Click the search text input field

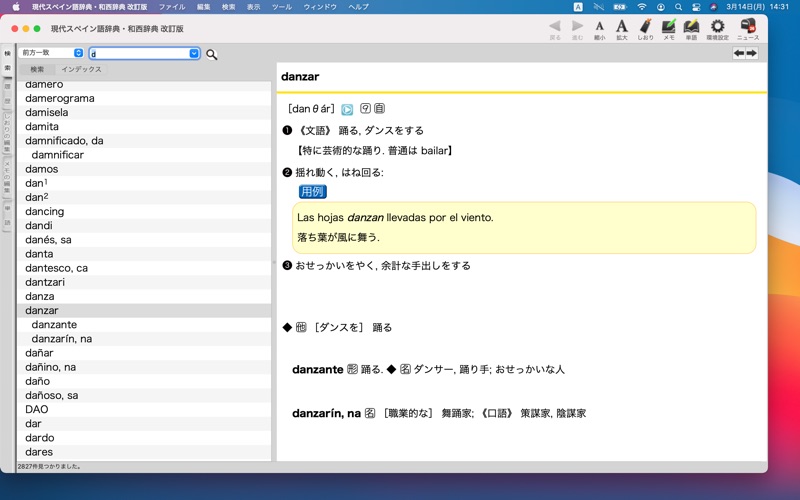click(x=138, y=54)
